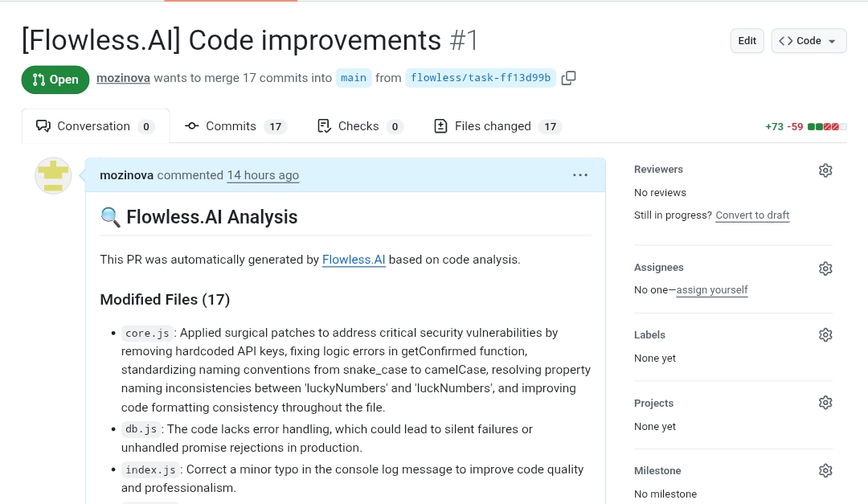868x504 pixels.
Task: Open the Projects settings gear
Action: [x=825, y=402]
